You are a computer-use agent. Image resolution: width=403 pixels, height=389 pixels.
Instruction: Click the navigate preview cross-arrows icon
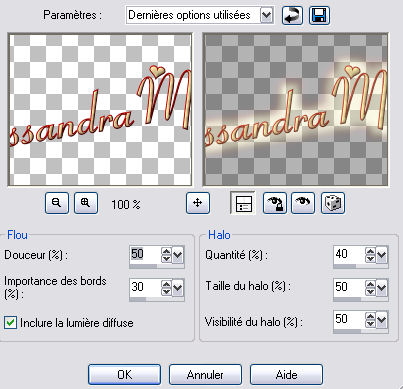198,203
